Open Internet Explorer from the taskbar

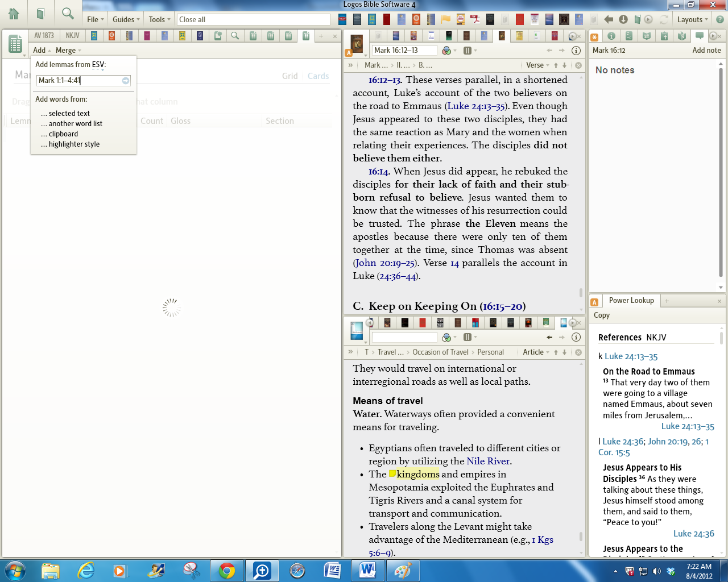(86, 571)
